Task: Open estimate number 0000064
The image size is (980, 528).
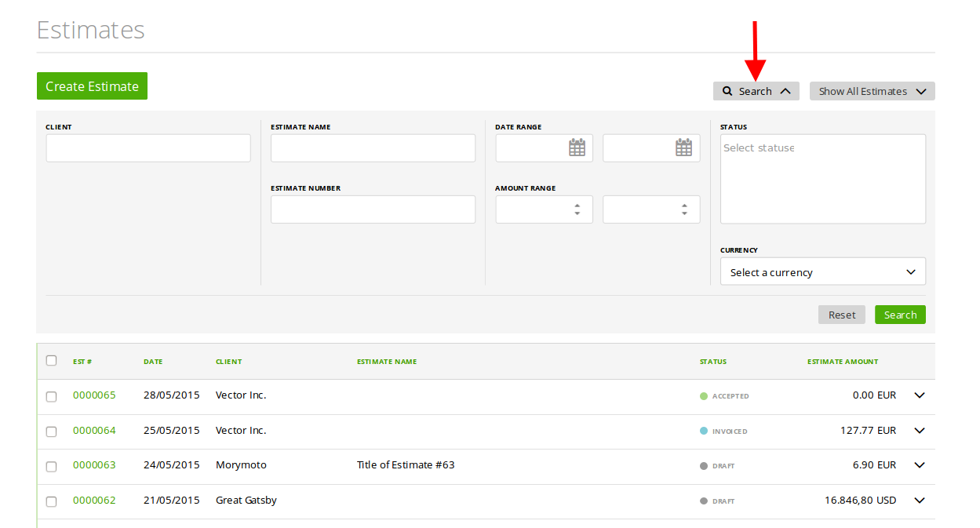Action: click(94, 431)
